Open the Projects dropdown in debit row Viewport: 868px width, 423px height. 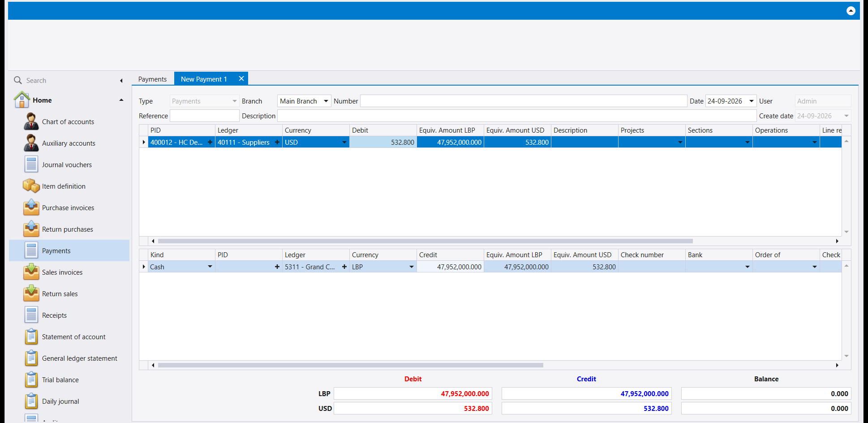click(680, 142)
